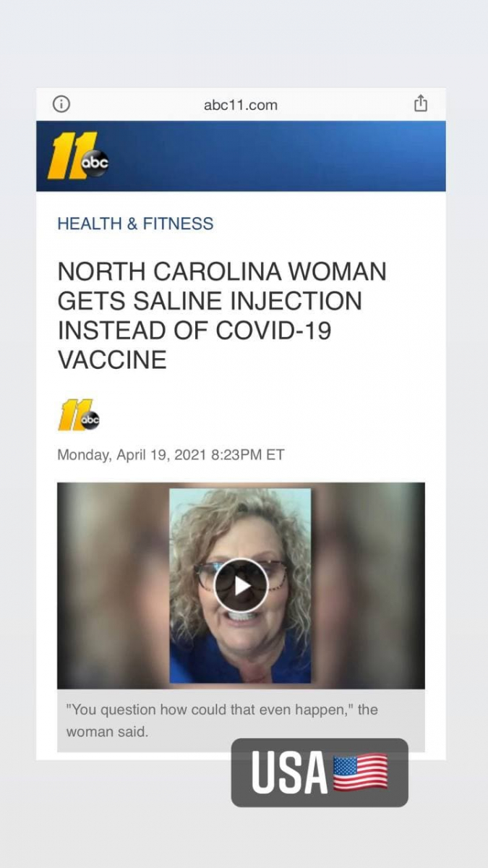
Task: Play the video with the play button
Action: click(x=241, y=585)
